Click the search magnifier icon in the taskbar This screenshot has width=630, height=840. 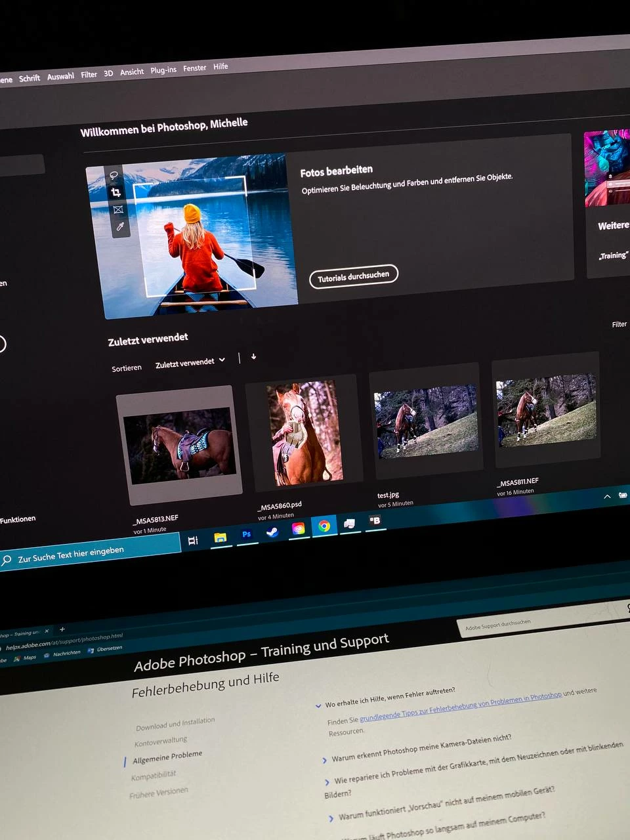(x=7, y=560)
